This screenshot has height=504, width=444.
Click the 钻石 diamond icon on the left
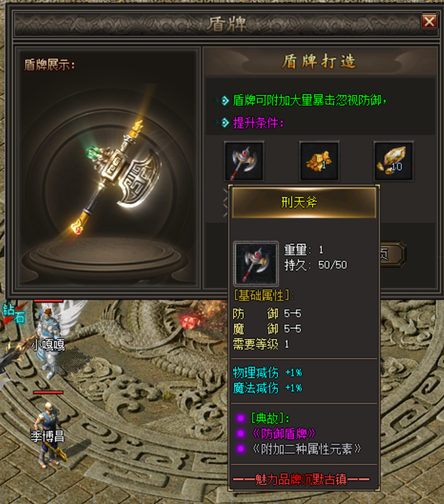(13, 313)
